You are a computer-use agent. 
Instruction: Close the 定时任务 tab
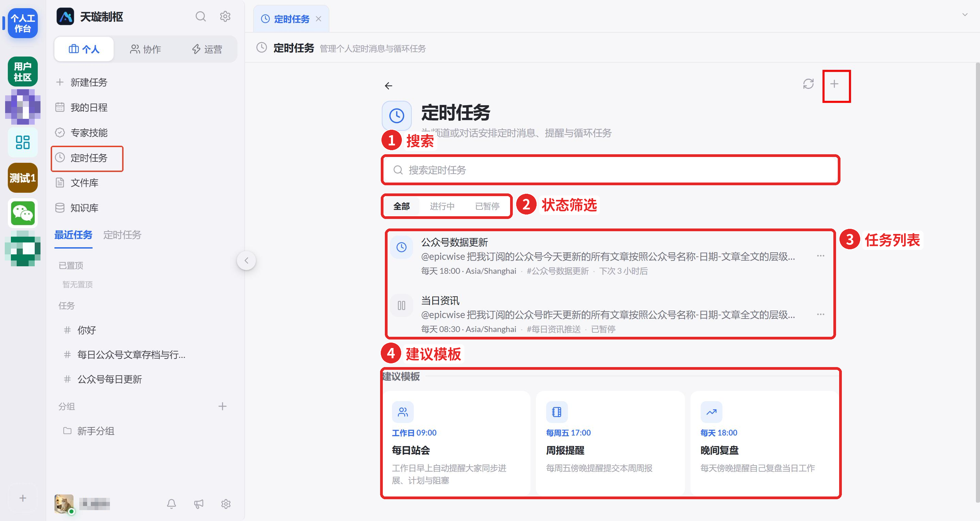[318, 19]
